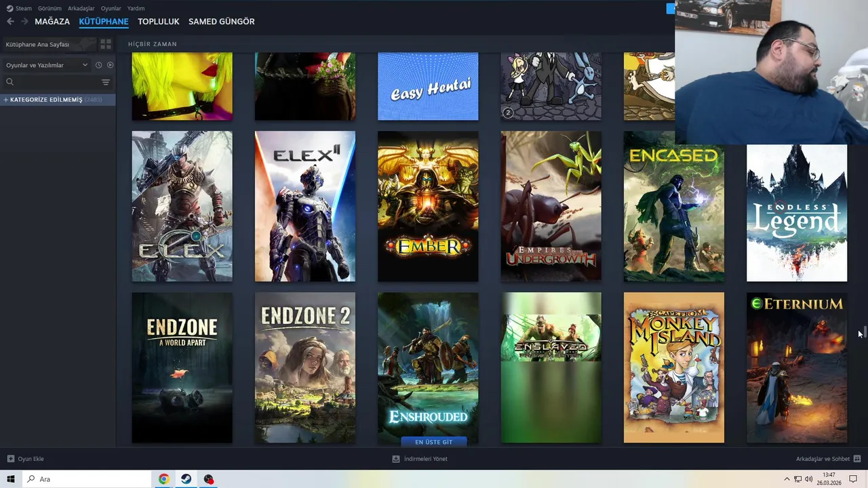Click the library search input field

click(x=58, y=82)
